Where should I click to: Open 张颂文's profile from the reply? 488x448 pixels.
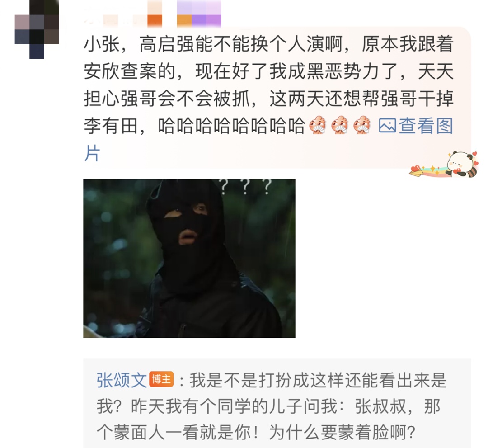click(122, 380)
